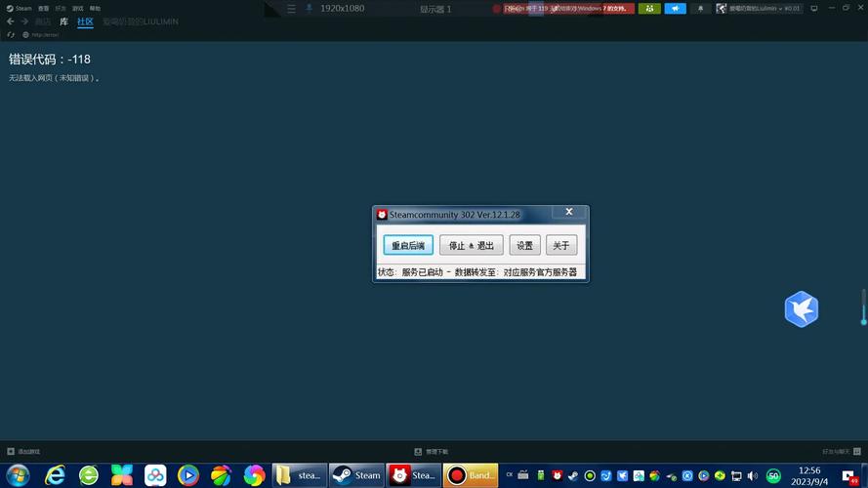The height and width of the screenshot is (488, 868).
Task: Click the 1920x1080 resolution label
Action: point(342,9)
